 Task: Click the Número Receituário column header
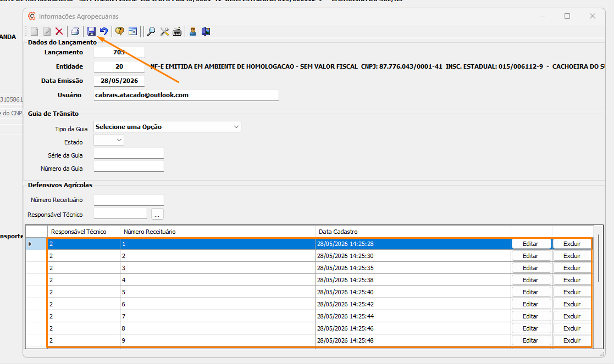218,232
